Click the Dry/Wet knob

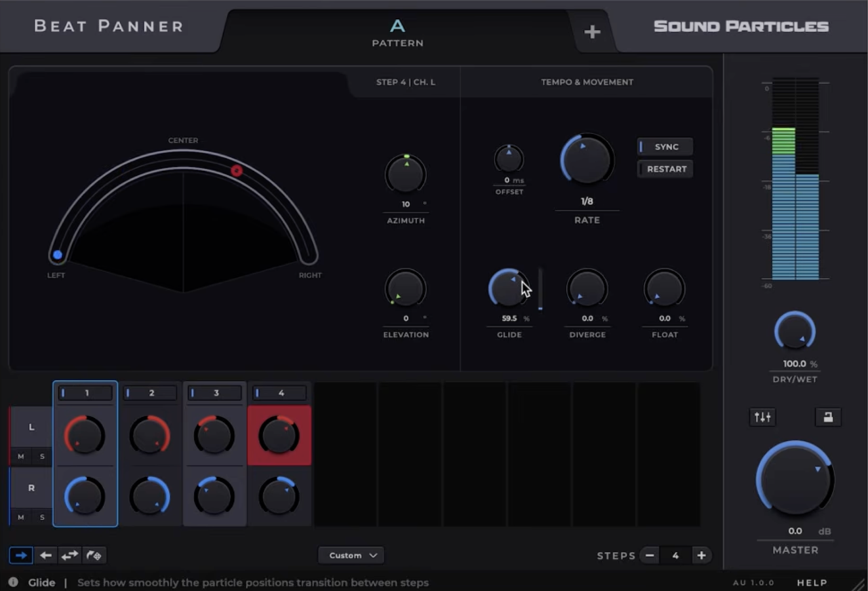click(795, 332)
